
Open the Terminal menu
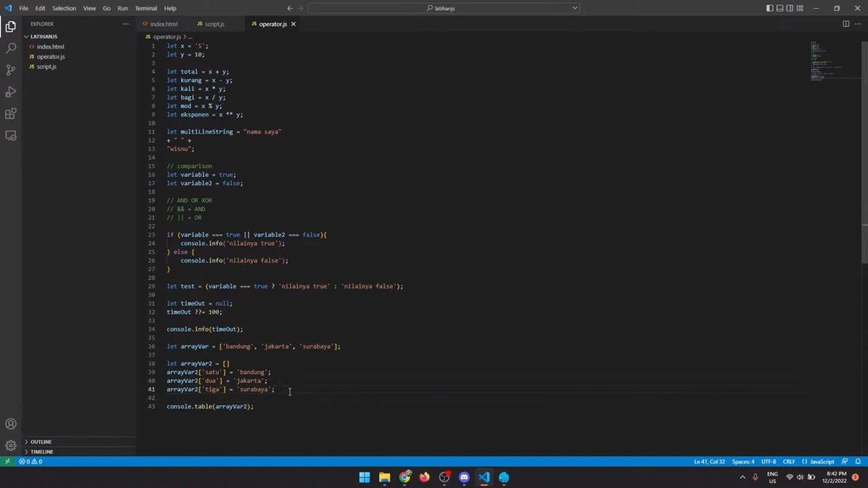(x=145, y=8)
